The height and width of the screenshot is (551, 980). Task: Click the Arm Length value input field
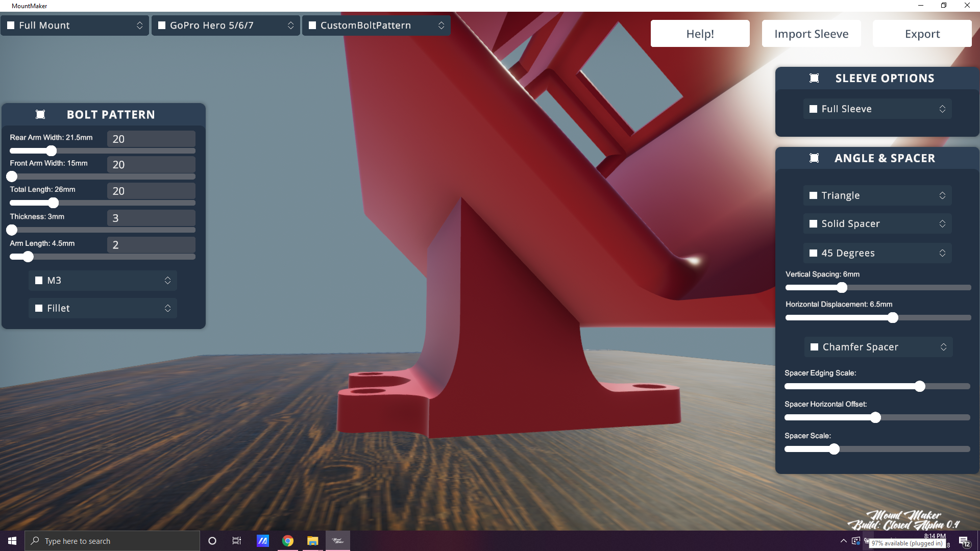click(151, 245)
